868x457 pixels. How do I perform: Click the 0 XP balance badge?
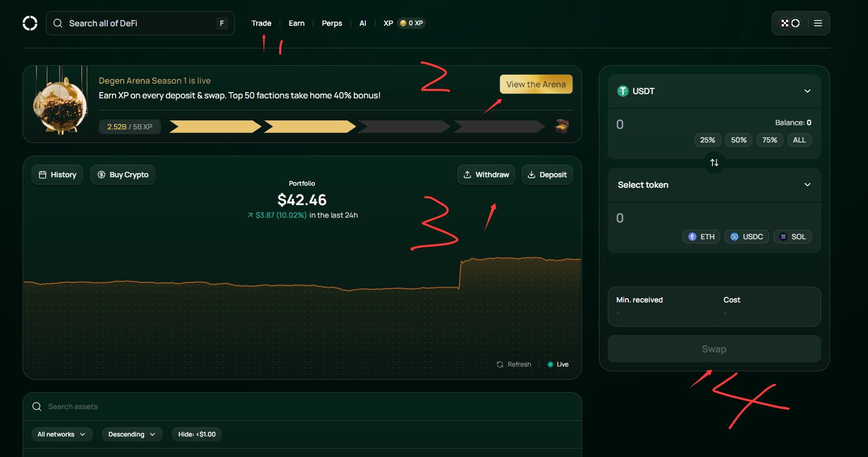click(412, 23)
